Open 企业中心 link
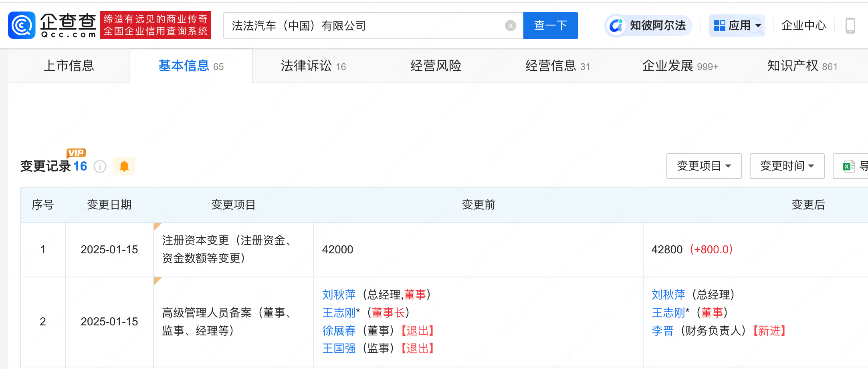Viewport: 868px width, 369px height. pyautogui.click(x=803, y=26)
